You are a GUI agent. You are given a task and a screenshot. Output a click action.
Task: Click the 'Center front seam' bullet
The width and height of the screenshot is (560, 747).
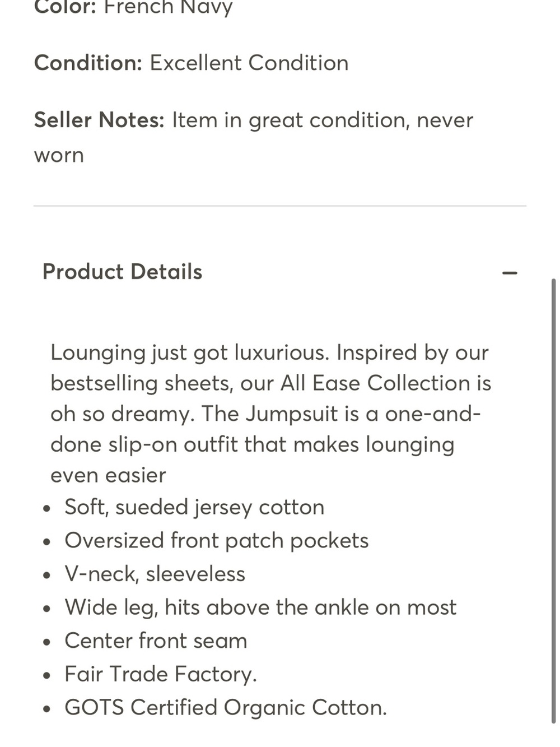156,641
